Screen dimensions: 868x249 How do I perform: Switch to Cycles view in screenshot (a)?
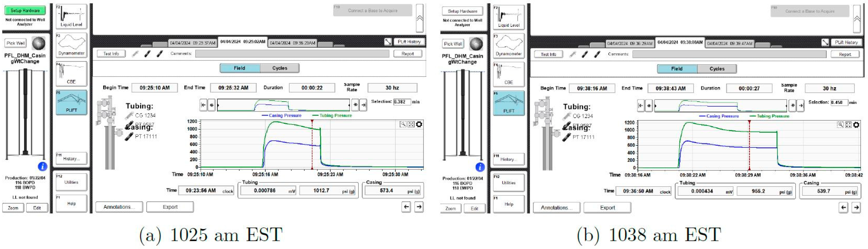point(280,68)
